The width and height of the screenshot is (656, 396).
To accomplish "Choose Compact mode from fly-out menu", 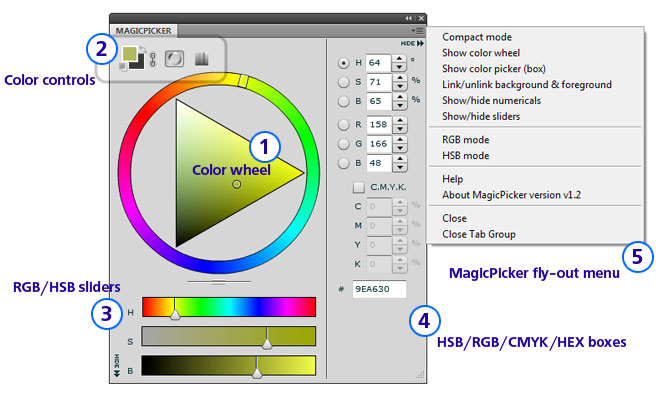I will [477, 37].
